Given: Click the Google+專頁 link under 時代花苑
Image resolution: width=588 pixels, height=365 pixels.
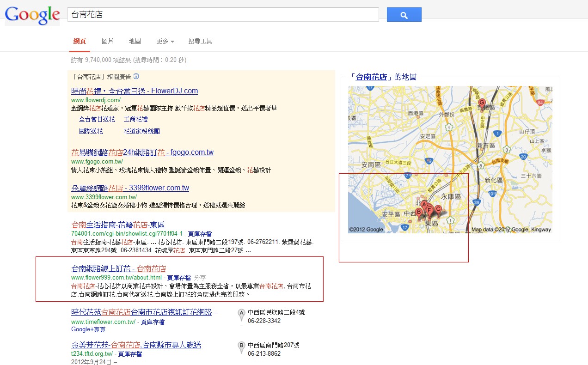Looking at the screenshot, I should tap(88, 329).
